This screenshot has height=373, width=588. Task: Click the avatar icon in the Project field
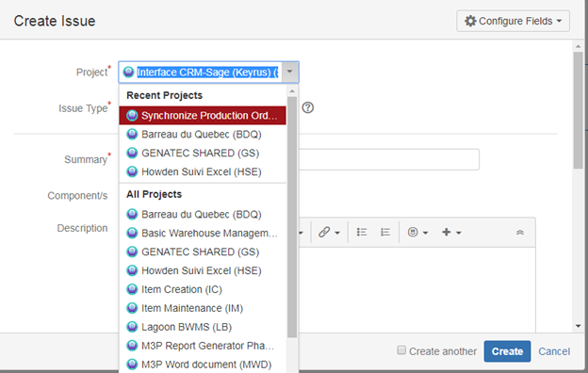128,72
